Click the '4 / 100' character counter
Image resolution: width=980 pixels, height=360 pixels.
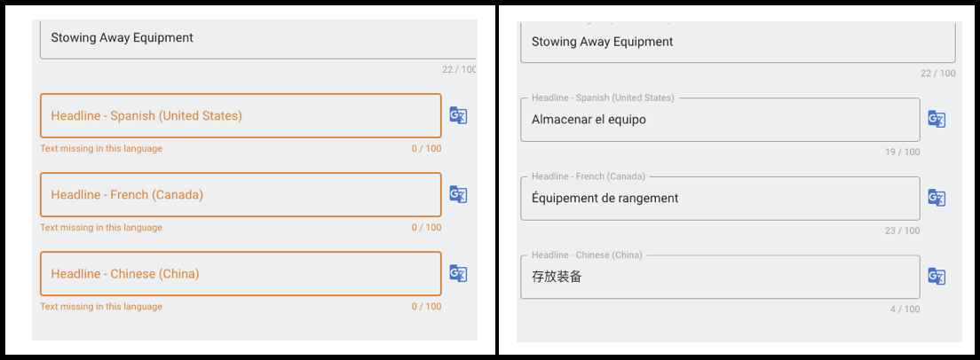click(905, 310)
